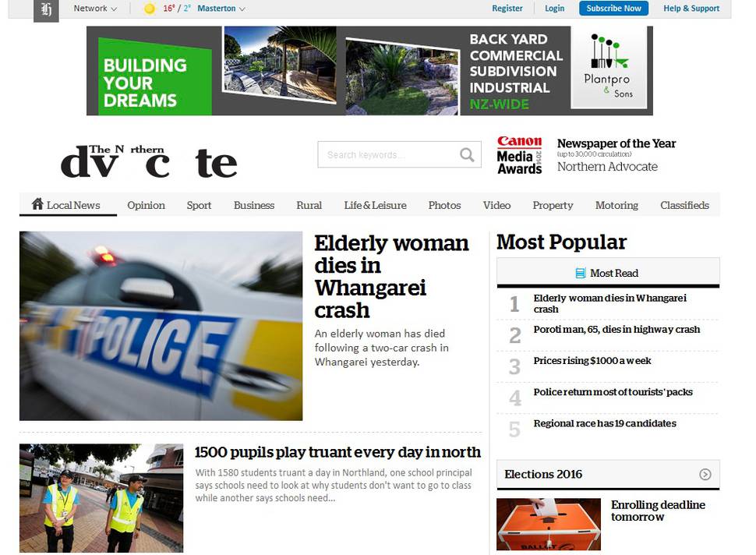This screenshot has height=555, width=756.
Task: Click the 16° / 2° temperature reading
Action: 177,9
